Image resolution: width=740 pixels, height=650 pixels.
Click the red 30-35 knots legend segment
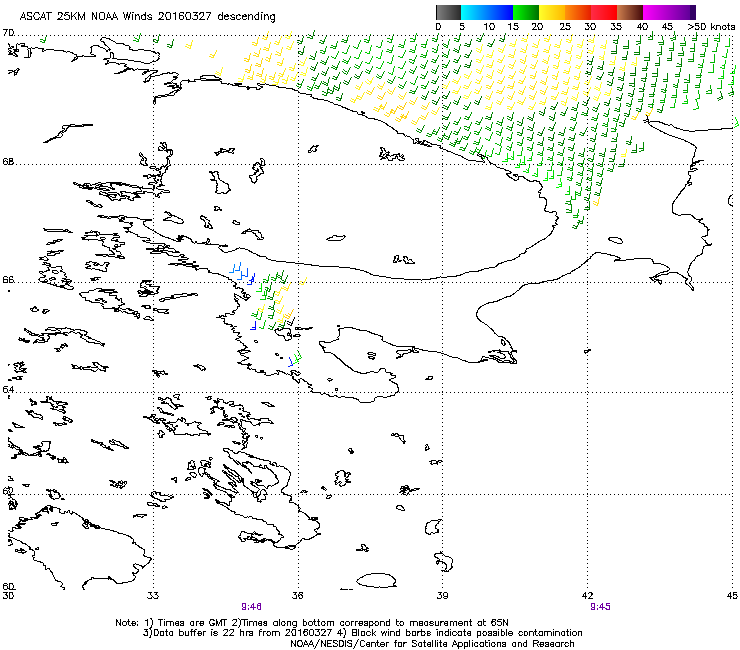coord(604,12)
